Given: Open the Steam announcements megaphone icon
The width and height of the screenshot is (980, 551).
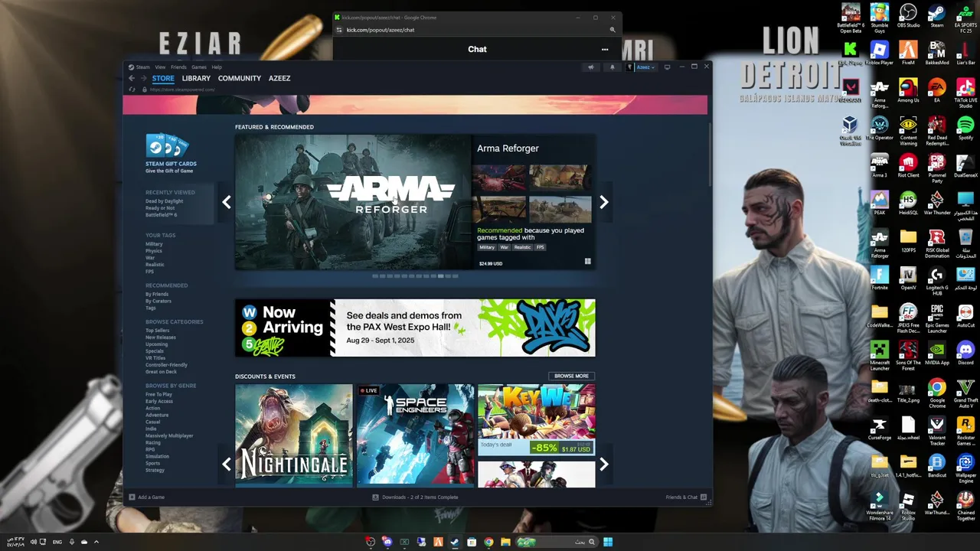Looking at the screenshot, I should (x=590, y=67).
